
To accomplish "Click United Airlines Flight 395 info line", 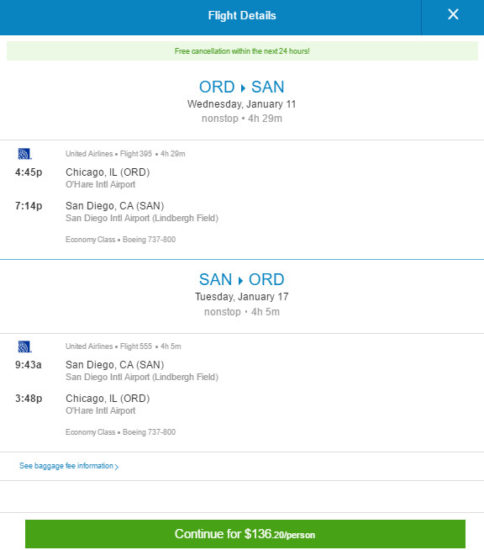I will [125, 154].
